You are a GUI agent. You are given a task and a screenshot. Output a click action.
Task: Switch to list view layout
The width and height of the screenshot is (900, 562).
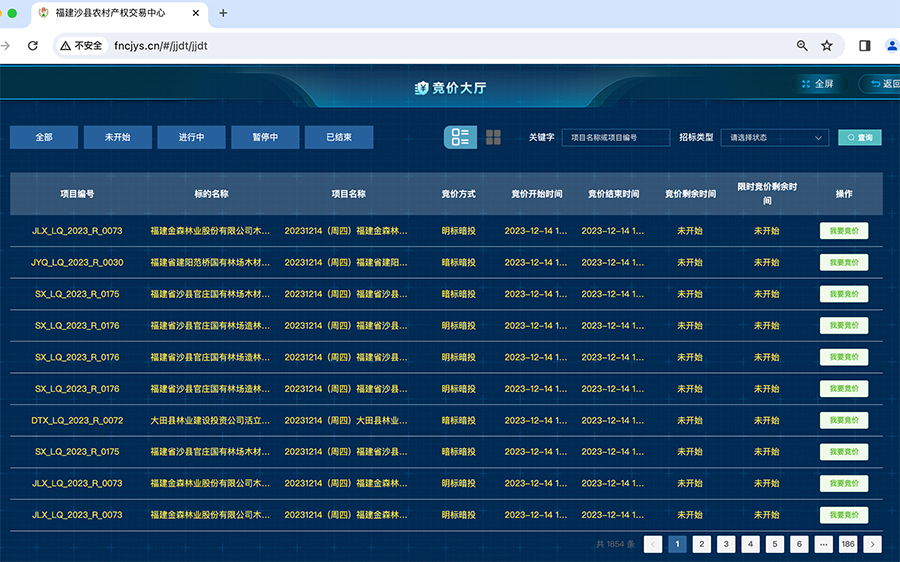[x=460, y=137]
